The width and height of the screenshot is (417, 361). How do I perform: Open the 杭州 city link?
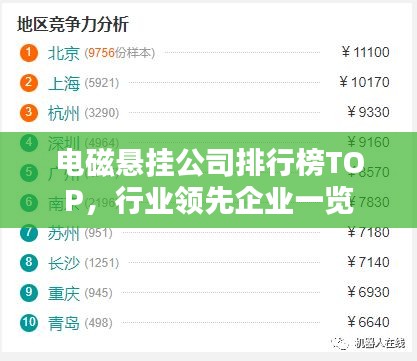click(64, 113)
